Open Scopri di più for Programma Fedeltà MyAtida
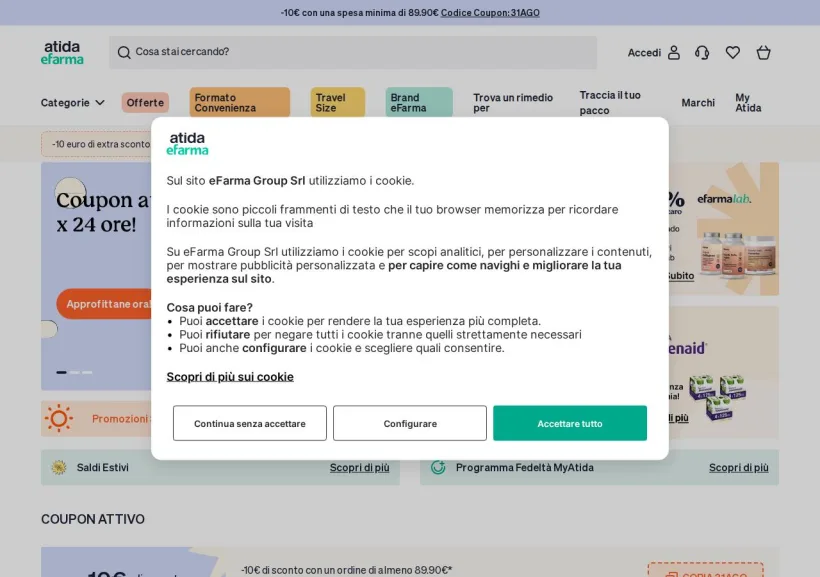 [x=738, y=468]
